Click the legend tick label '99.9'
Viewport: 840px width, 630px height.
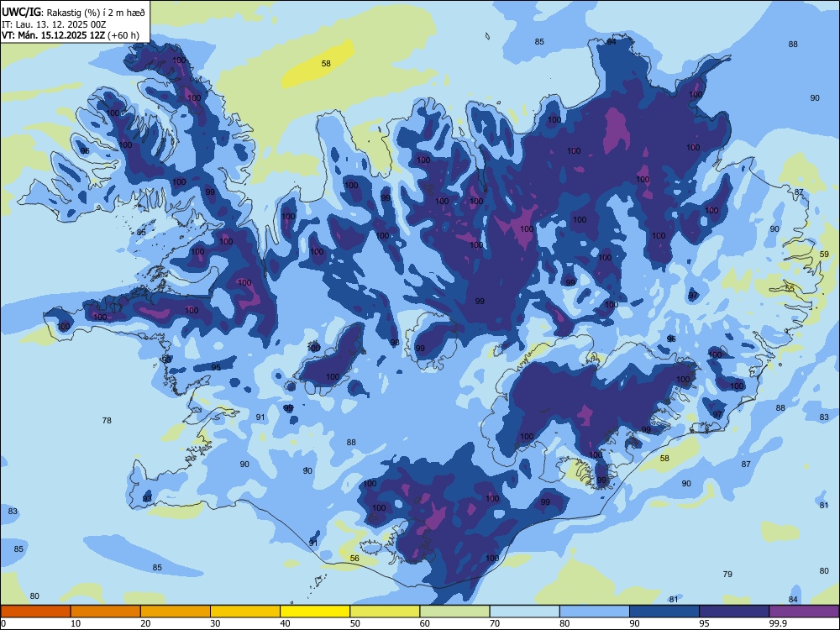coord(777,623)
